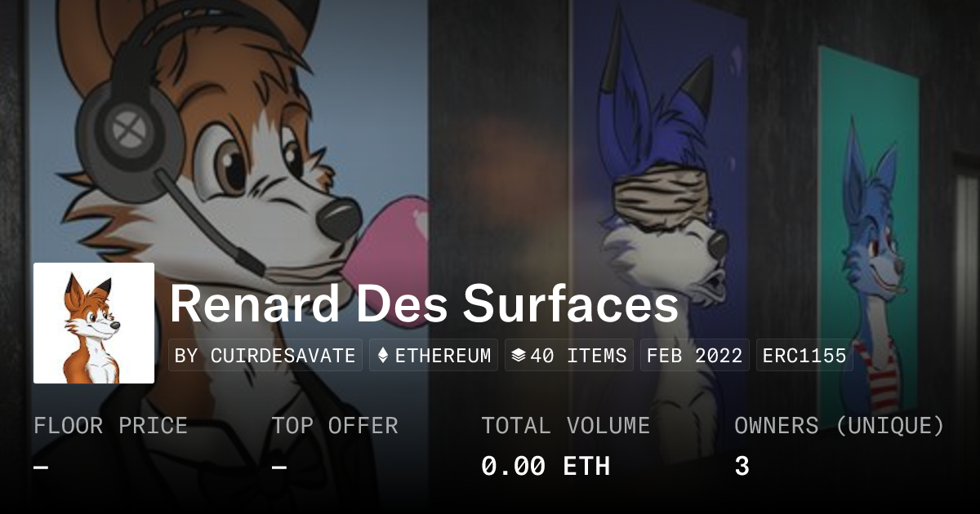The image size is (980, 514).
Task: Click the Renard Des Surfaces title
Action: coord(424,304)
